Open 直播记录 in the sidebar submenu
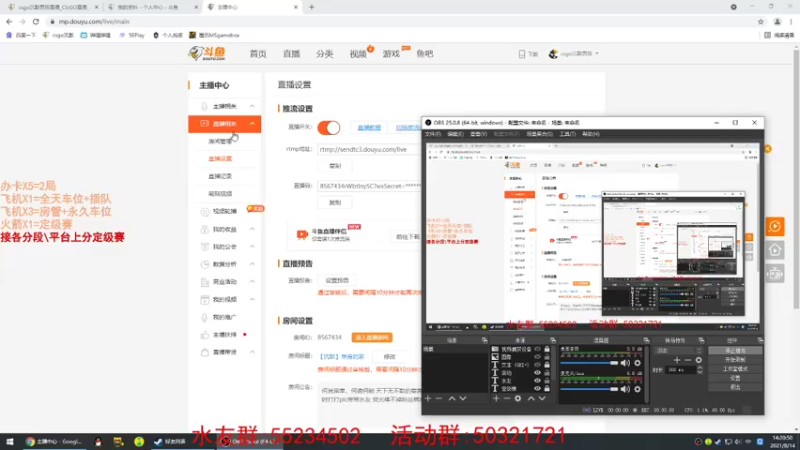Image resolution: width=800 pixels, height=450 pixels. 220,176
